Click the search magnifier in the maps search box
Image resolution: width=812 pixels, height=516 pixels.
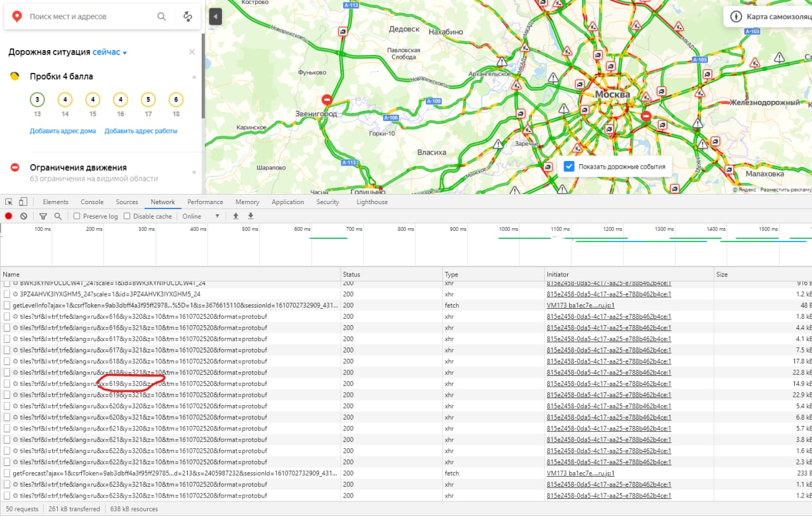pos(162,16)
